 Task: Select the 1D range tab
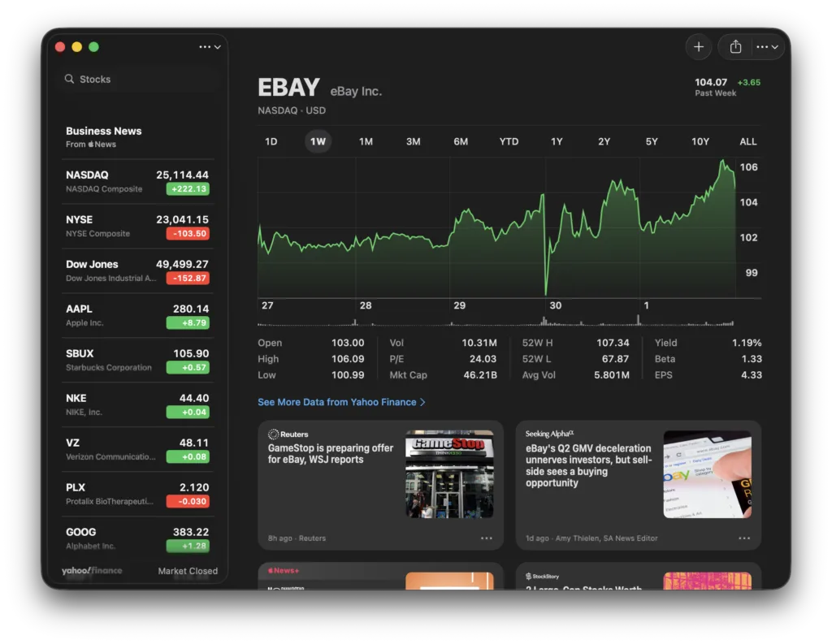click(x=271, y=141)
